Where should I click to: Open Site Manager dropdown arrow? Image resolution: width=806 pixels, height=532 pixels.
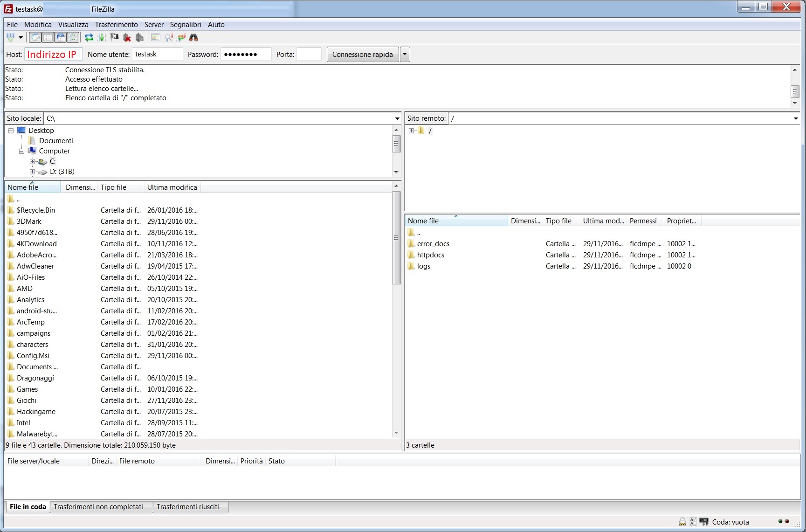pyautogui.click(x=21, y=37)
